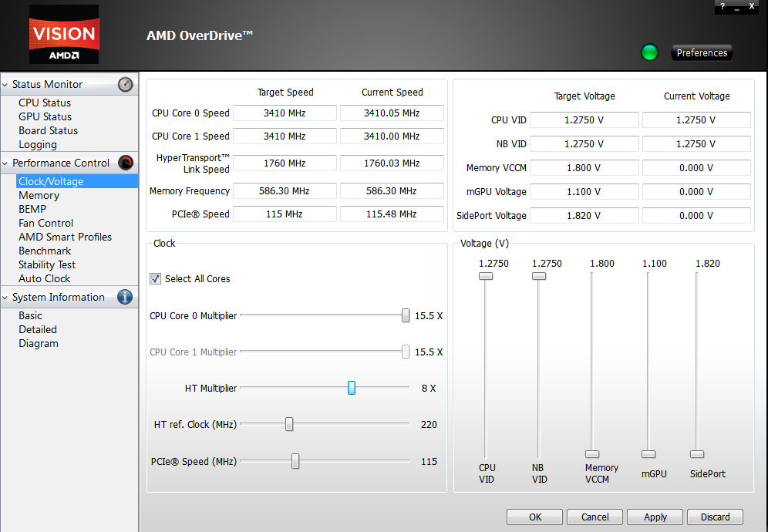Click the SidePort target voltage field
Image resolution: width=768 pixels, height=532 pixels.
point(584,216)
